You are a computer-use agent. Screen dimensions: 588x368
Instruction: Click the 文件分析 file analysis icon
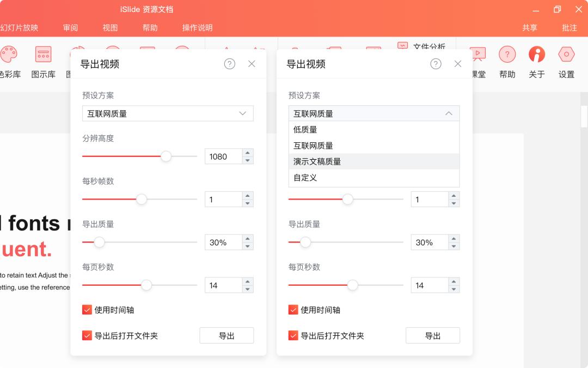pos(403,46)
